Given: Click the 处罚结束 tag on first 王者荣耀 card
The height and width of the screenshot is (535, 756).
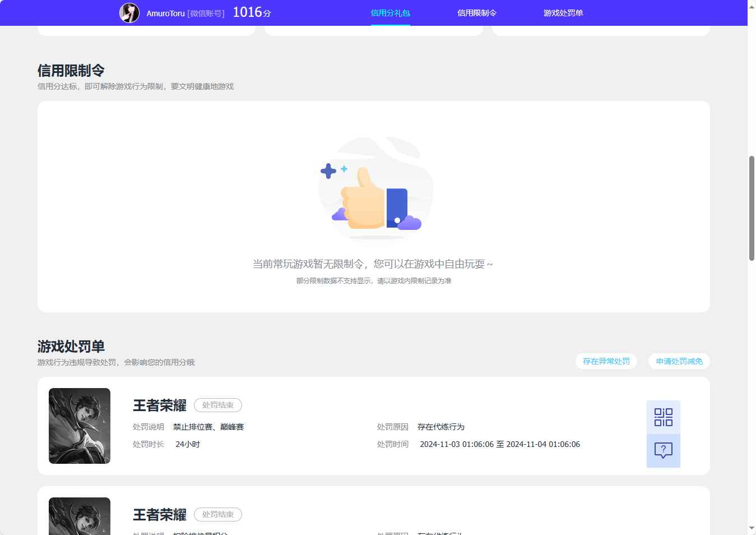Looking at the screenshot, I should pos(218,405).
